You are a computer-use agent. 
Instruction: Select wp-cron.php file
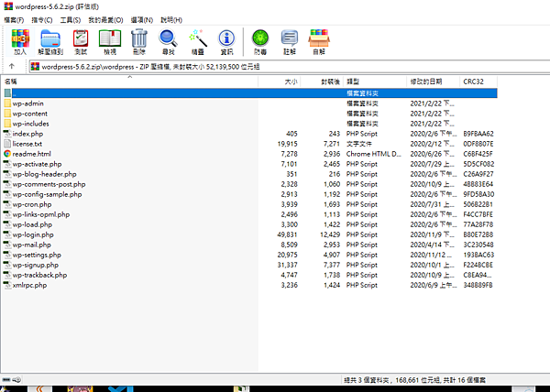click(x=32, y=204)
